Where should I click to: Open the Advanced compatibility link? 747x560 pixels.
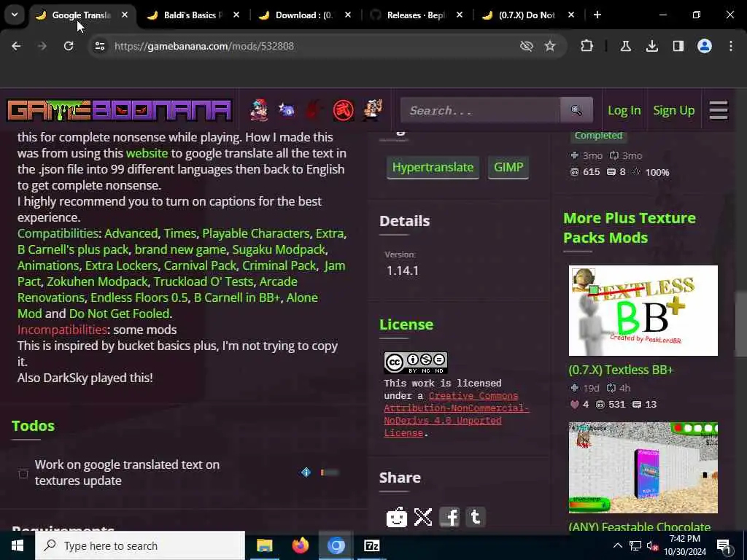click(131, 233)
